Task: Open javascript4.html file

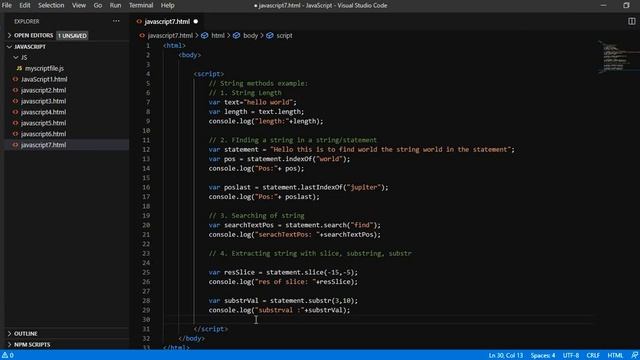Action: tap(44, 112)
